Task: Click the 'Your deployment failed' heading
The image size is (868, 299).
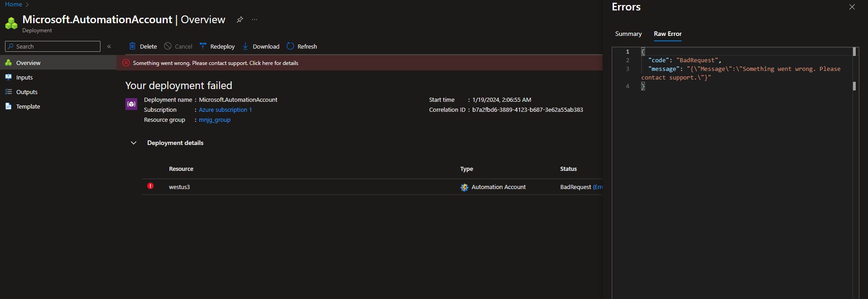Action: click(179, 85)
